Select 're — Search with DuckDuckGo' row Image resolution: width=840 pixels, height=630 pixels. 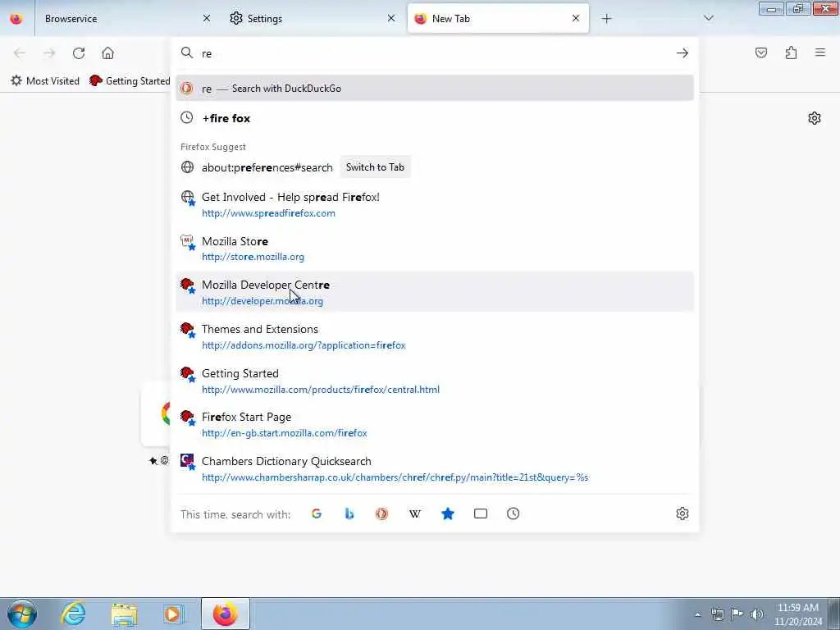(x=435, y=89)
